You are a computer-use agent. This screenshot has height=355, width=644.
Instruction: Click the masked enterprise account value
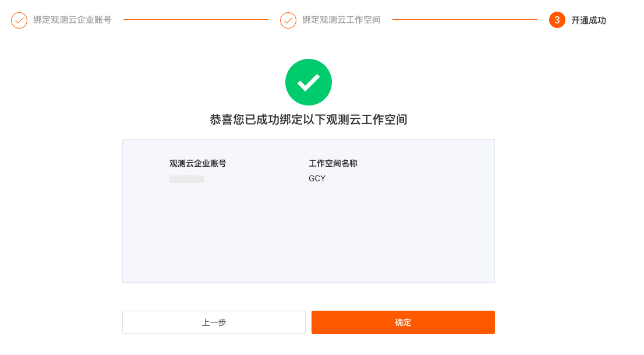187,179
